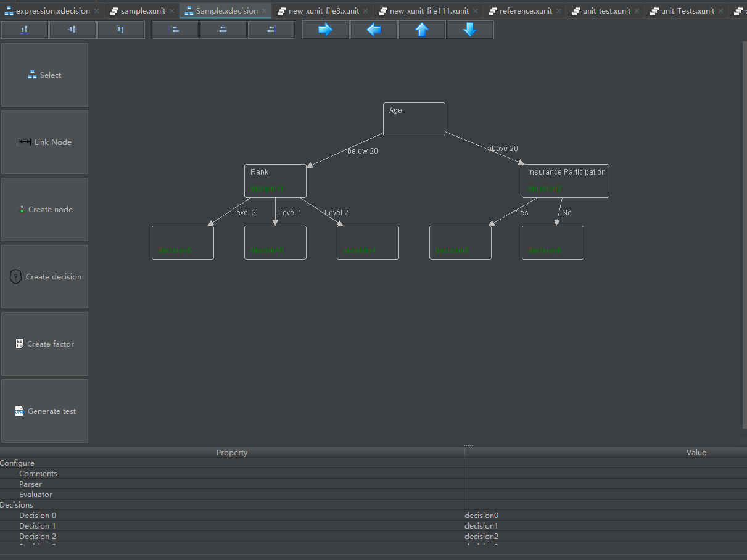This screenshot has width=747, height=560.
Task: Select the decision5 leaf under Yes branch
Action: coord(460,242)
